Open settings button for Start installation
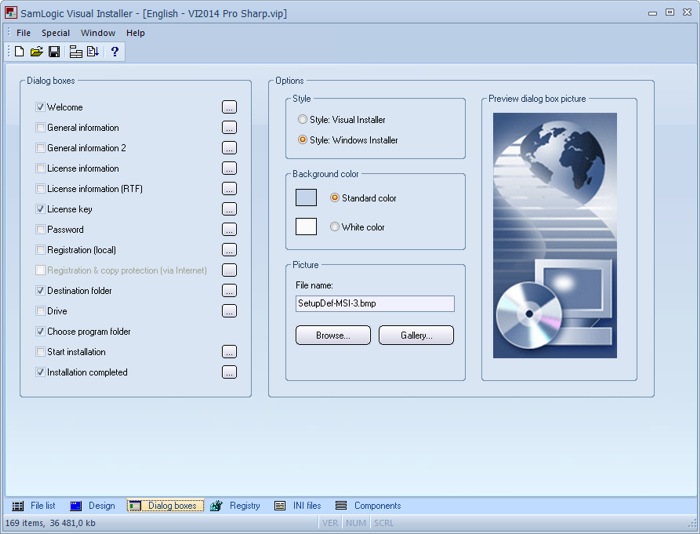The image size is (700, 534). tap(229, 352)
